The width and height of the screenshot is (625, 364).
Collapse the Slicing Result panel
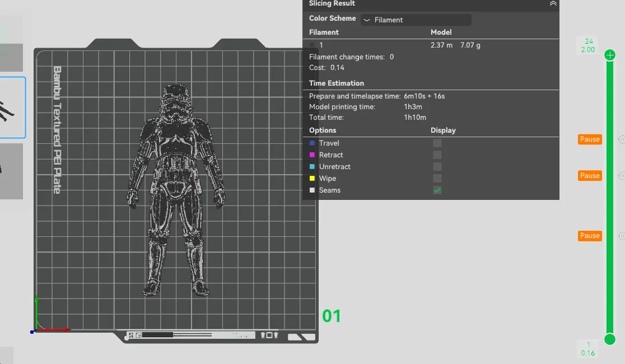(x=553, y=3)
